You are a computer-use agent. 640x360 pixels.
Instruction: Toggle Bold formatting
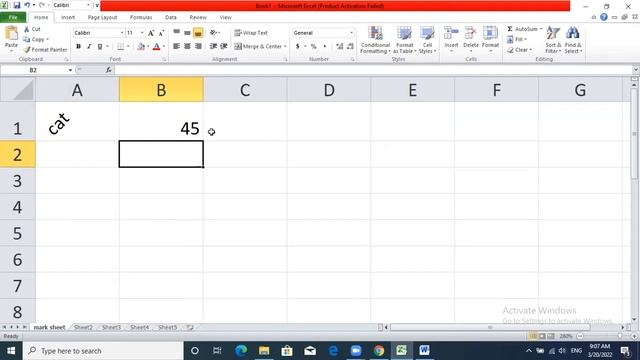(78, 47)
